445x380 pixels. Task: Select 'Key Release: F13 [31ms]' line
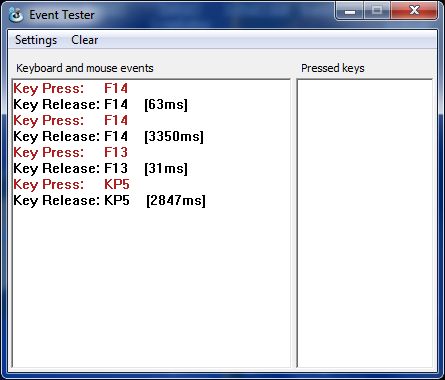[x=101, y=168]
